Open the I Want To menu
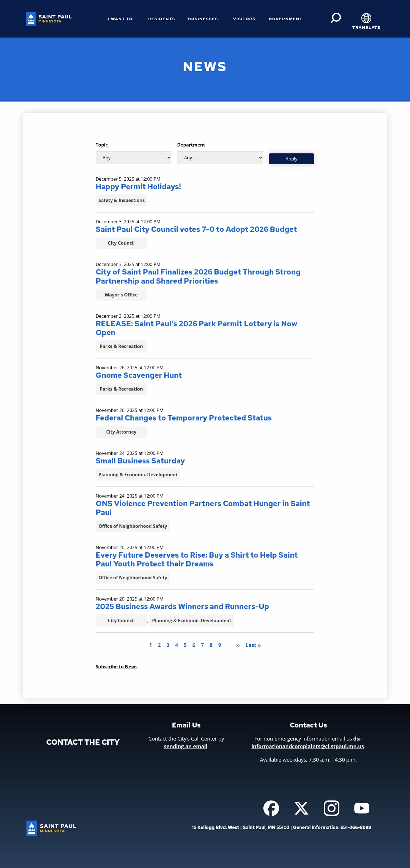Image resolution: width=410 pixels, height=868 pixels. tap(120, 19)
